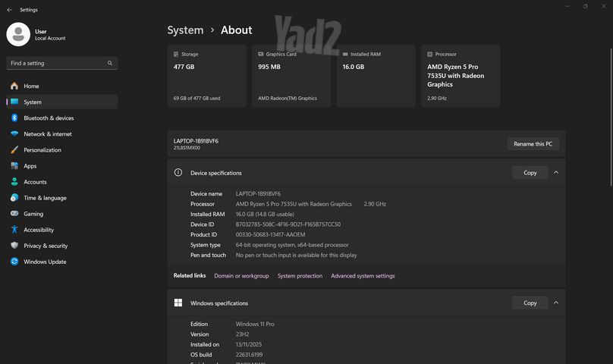The width and height of the screenshot is (613, 364).
Task: Click the Network wifi icon
Action: [14, 133]
